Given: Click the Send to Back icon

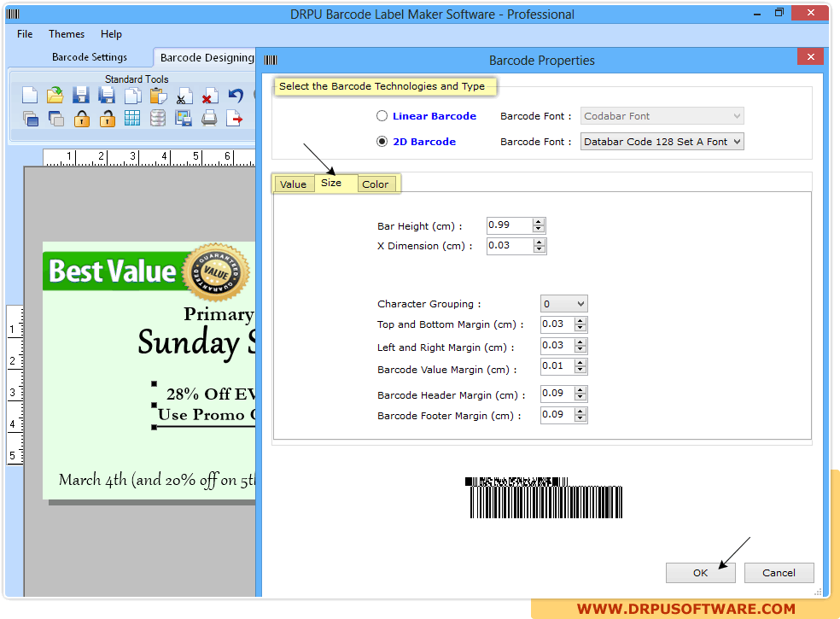Looking at the screenshot, I should click(55, 119).
